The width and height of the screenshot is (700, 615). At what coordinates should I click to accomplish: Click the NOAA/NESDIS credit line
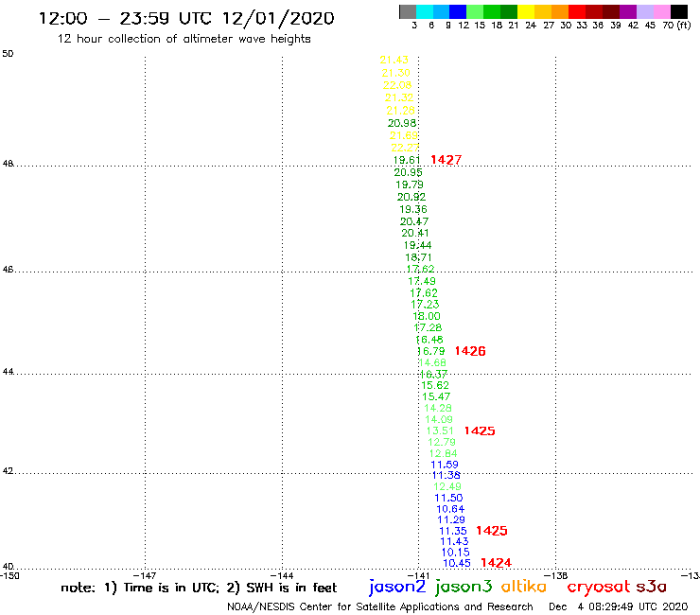click(380, 607)
